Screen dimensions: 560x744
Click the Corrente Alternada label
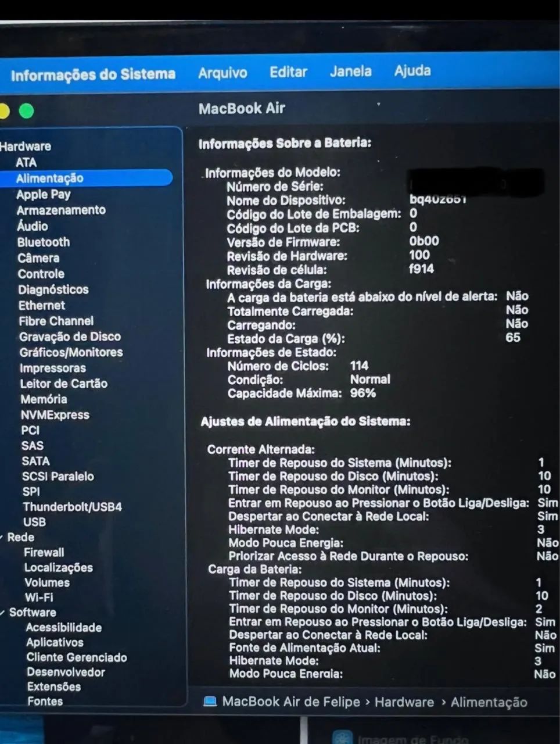pyautogui.click(x=261, y=449)
